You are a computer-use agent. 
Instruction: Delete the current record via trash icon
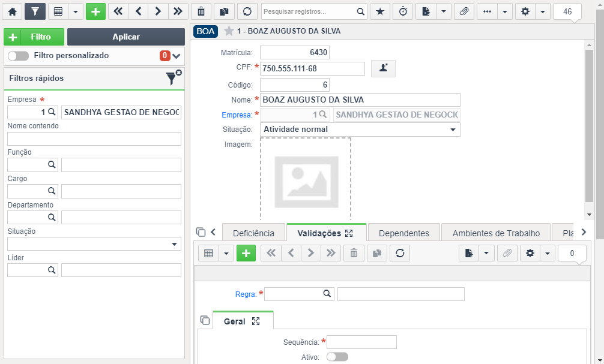coord(201,11)
